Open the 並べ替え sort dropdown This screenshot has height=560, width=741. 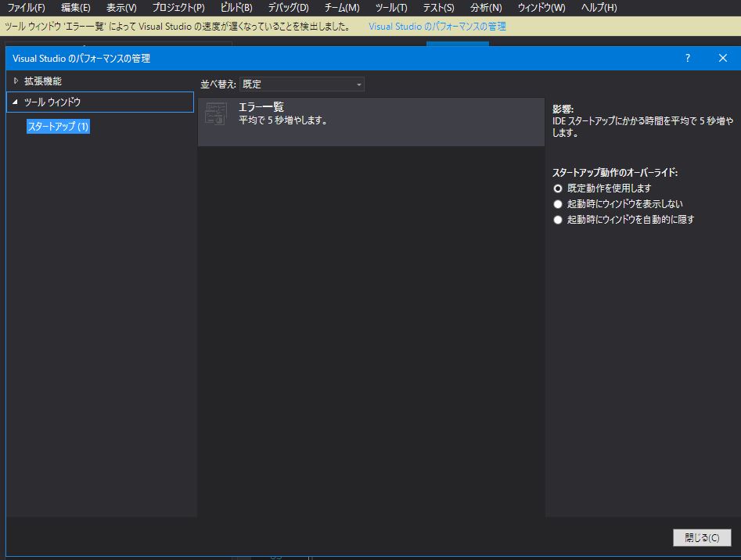302,84
